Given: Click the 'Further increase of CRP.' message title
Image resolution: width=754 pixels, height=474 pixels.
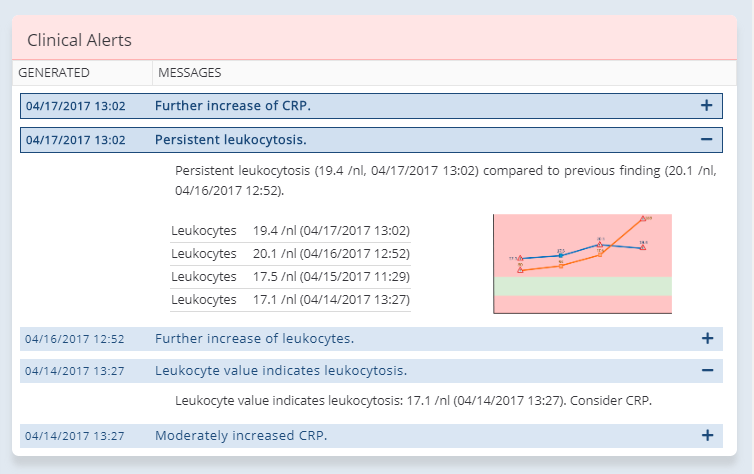Looking at the screenshot, I should [232, 105].
